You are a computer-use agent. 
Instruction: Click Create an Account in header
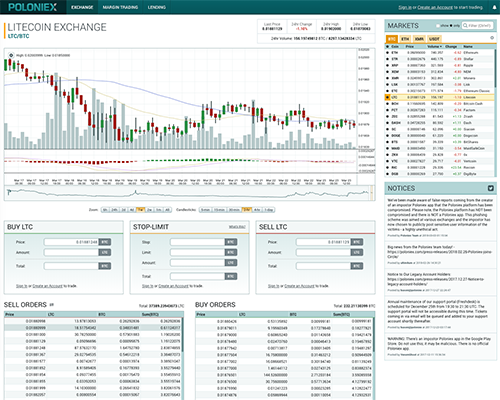(435, 7)
